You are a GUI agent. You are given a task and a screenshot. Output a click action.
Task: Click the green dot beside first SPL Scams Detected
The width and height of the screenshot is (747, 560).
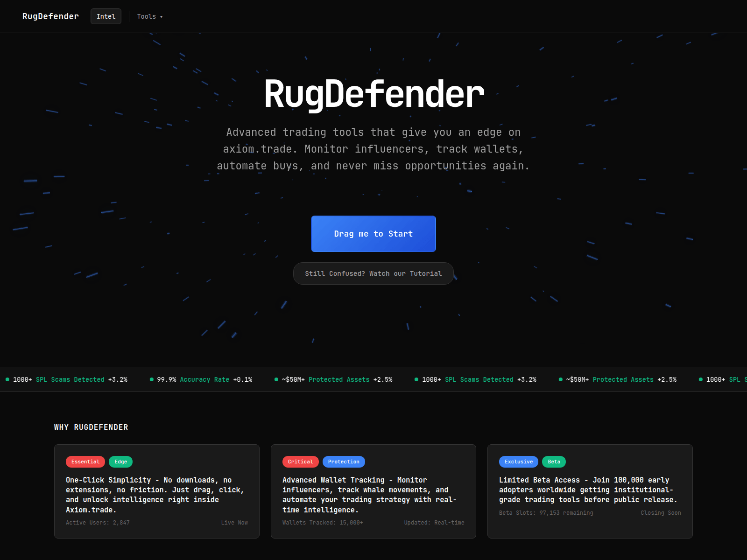(x=7, y=379)
